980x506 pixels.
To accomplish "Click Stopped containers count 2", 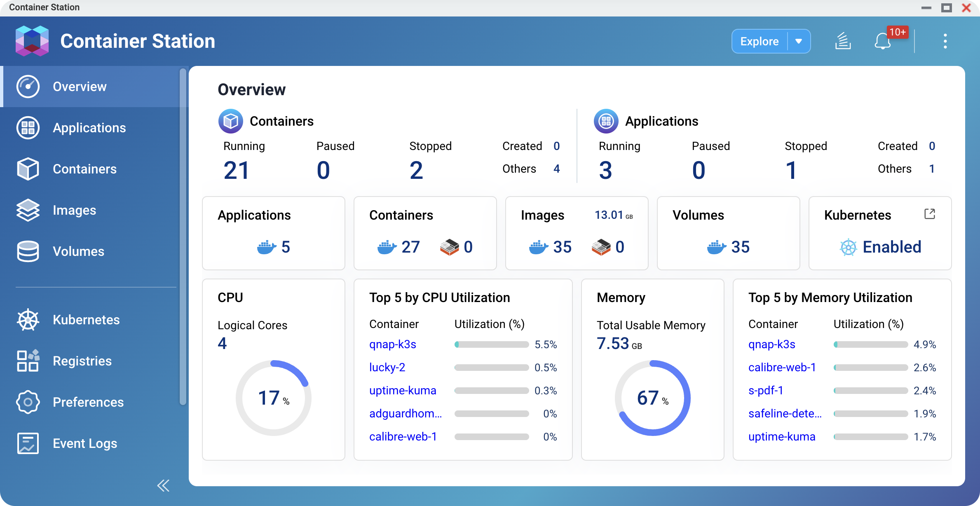I will pyautogui.click(x=416, y=170).
